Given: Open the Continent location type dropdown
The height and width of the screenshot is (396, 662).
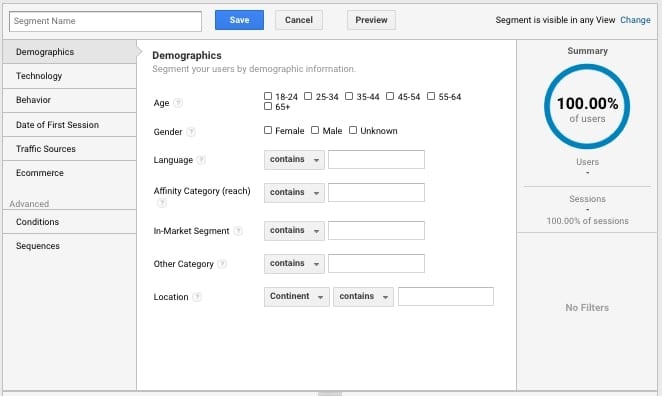Looking at the screenshot, I should [297, 296].
